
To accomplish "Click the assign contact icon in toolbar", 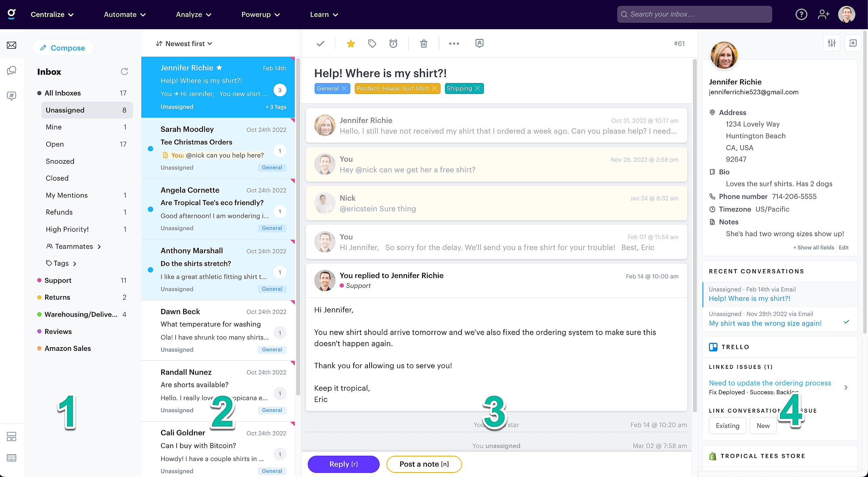I will (479, 43).
